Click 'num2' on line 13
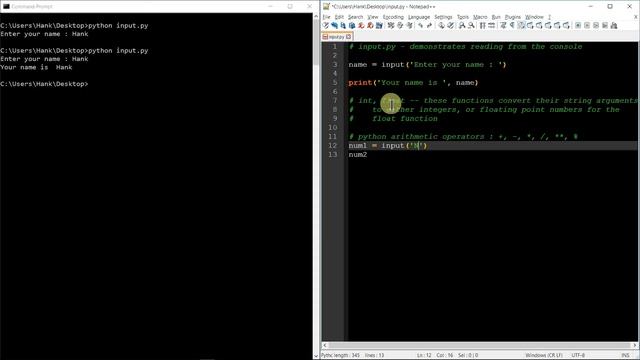Screen dimensions: 640x360 point(358,155)
